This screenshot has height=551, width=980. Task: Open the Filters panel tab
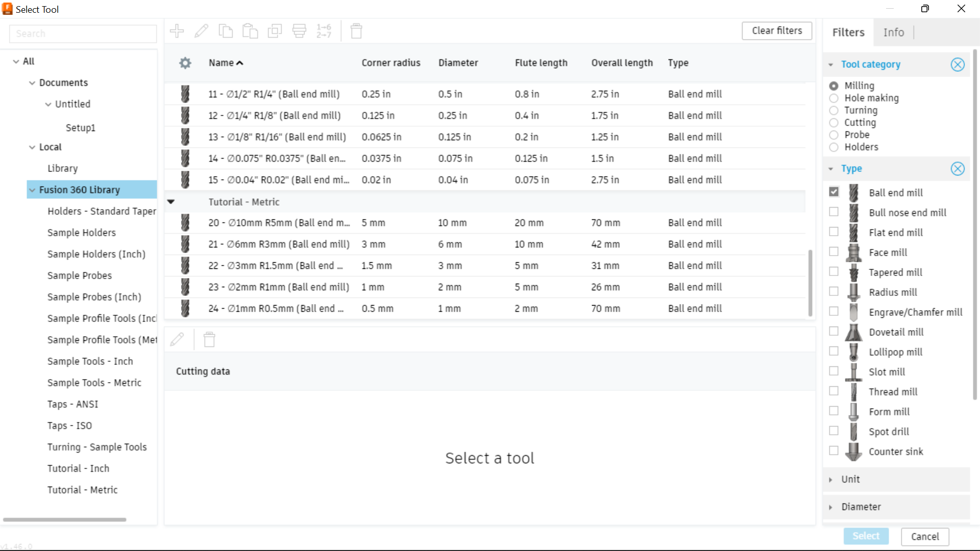[x=848, y=32]
